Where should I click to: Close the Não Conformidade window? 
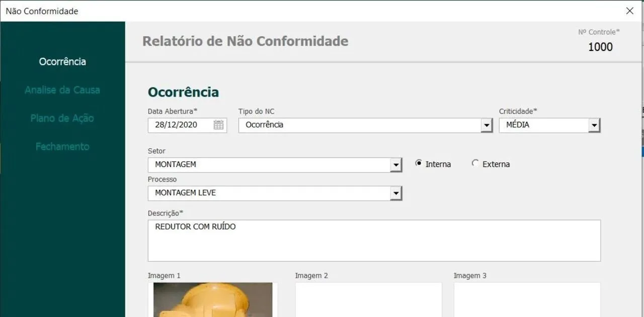(x=629, y=11)
